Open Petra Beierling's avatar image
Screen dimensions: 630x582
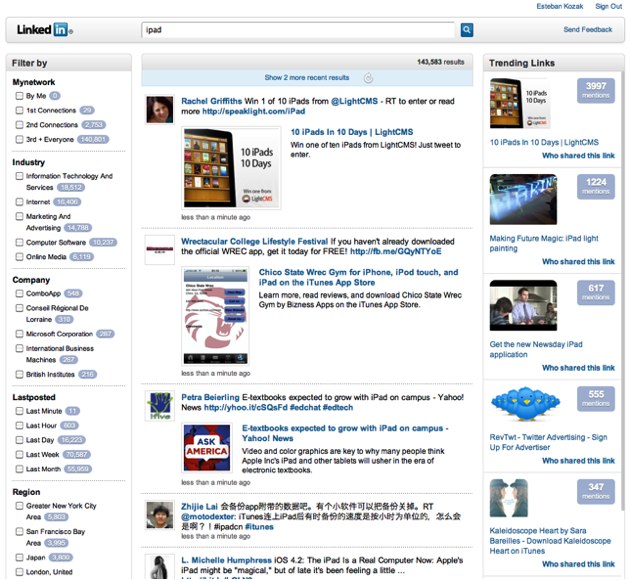[x=160, y=406]
